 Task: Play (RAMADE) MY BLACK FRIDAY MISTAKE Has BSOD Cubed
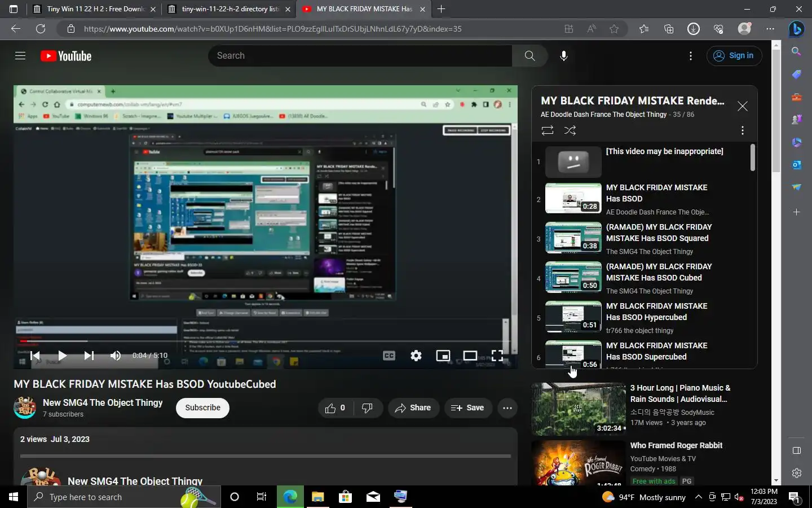point(643,278)
